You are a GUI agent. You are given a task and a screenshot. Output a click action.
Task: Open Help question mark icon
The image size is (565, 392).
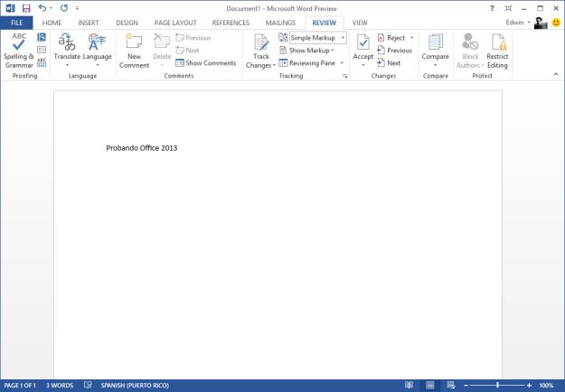[492, 8]
